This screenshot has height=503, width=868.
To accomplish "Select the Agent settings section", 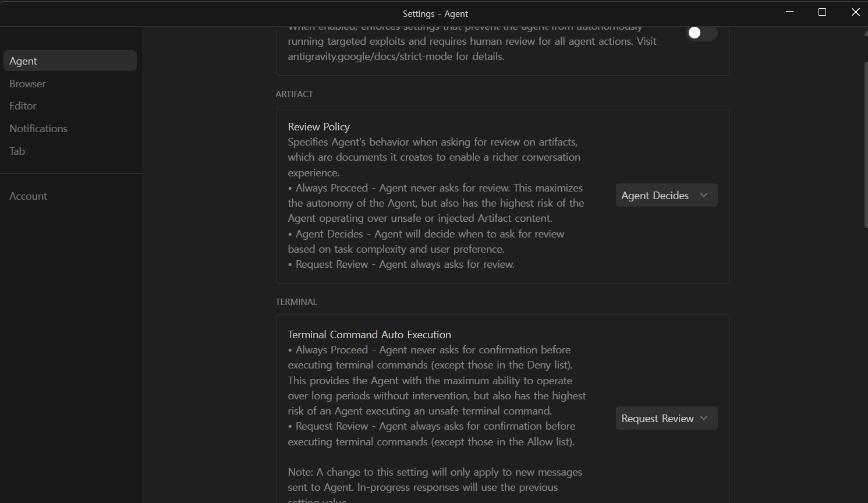I will (x=70, y=61).
